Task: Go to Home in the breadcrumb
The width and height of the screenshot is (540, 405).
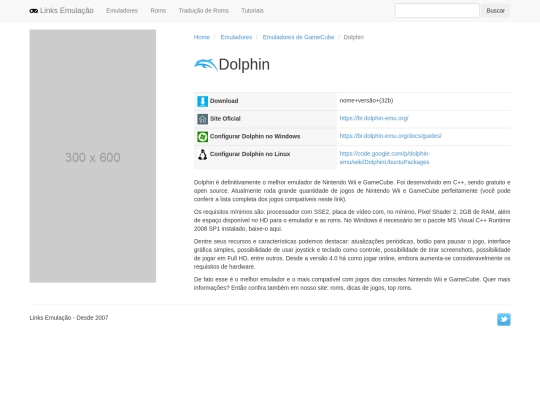Action: [201, 37]
